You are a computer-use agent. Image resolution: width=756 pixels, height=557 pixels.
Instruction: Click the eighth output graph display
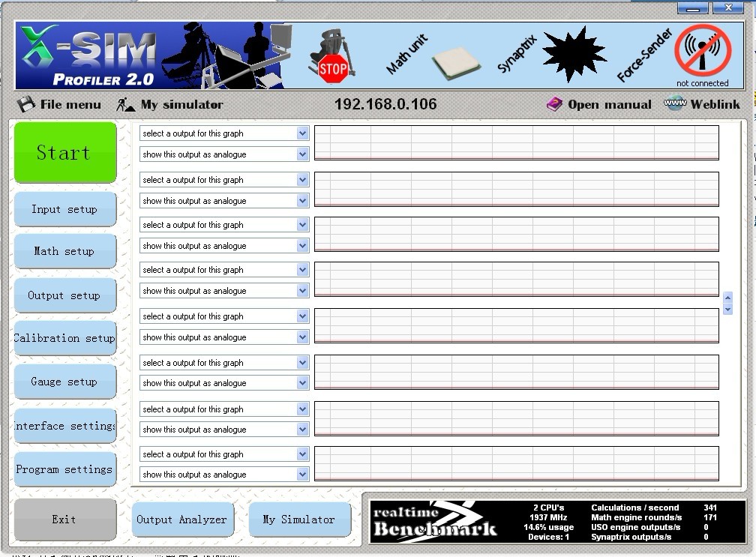click(x=516, y=463)
